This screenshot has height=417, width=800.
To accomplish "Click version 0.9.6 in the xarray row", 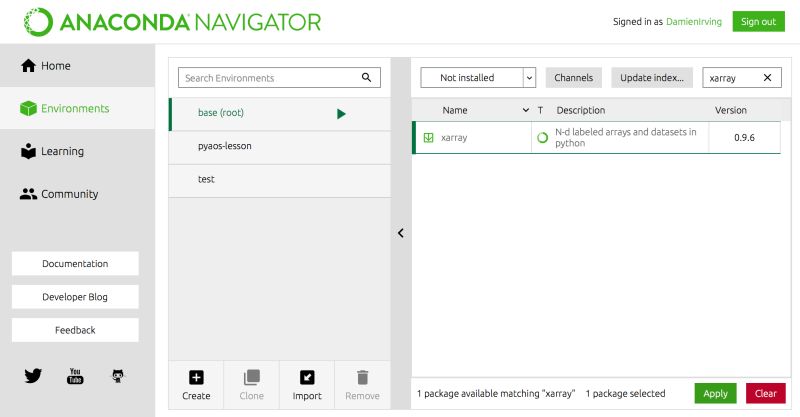I will click(x=744, y=138).
